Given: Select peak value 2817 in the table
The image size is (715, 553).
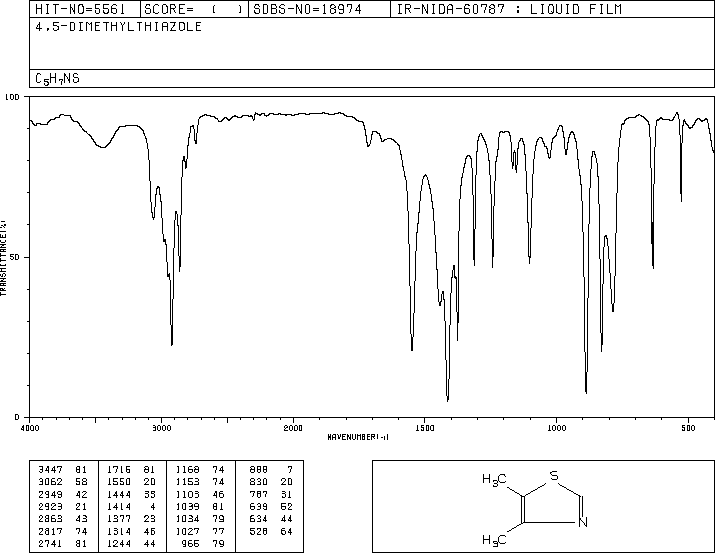Looking at the screenshot, I should (x=51, y=531).
